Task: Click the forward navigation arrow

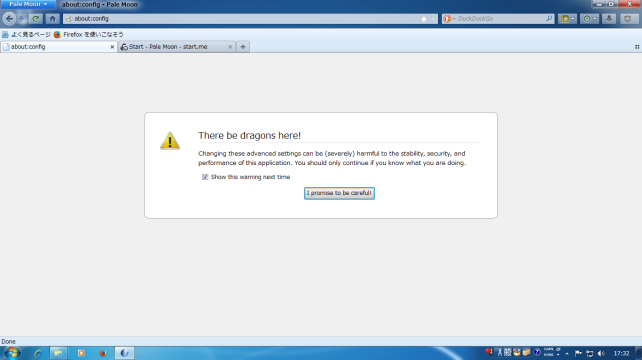Action: tap(21, 18)
